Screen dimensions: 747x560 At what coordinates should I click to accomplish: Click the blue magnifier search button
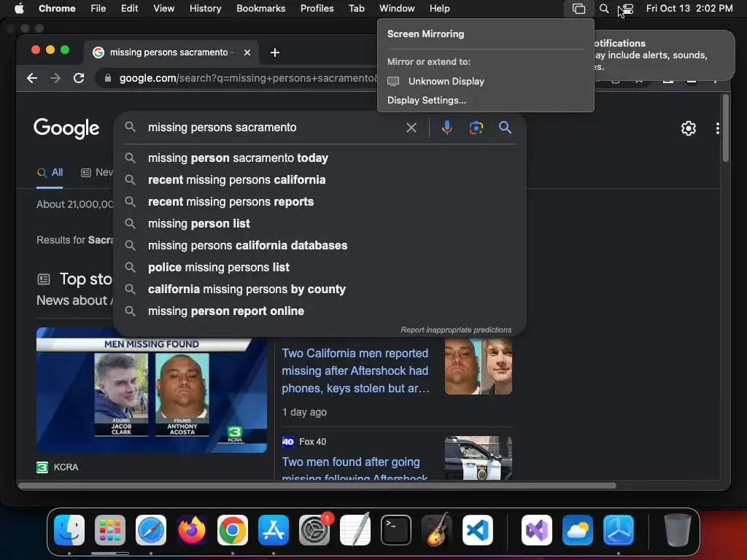coord(505,128)
